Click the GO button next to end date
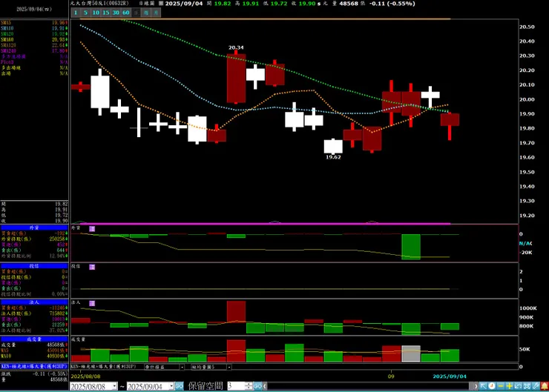This screenshot has height=392, width=549. pyautogui.click(x=179, y=386)
